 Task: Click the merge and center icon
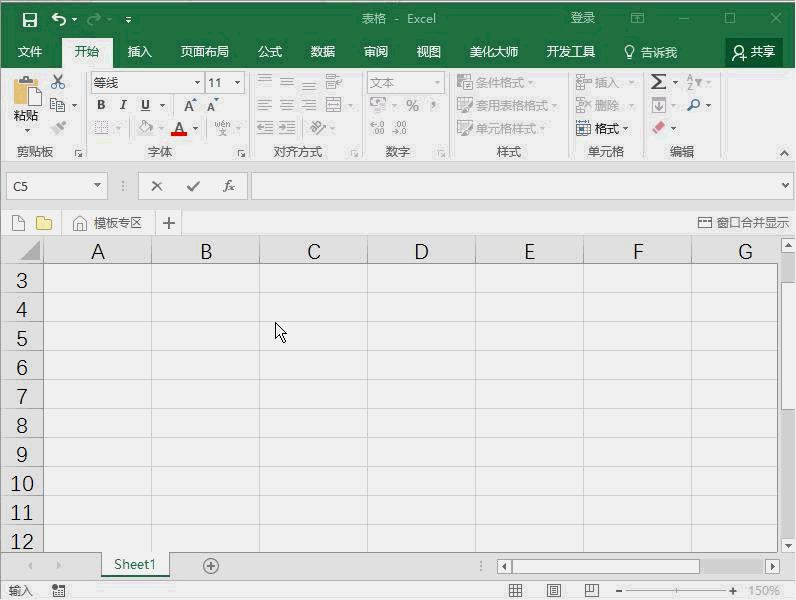[334, 105]
